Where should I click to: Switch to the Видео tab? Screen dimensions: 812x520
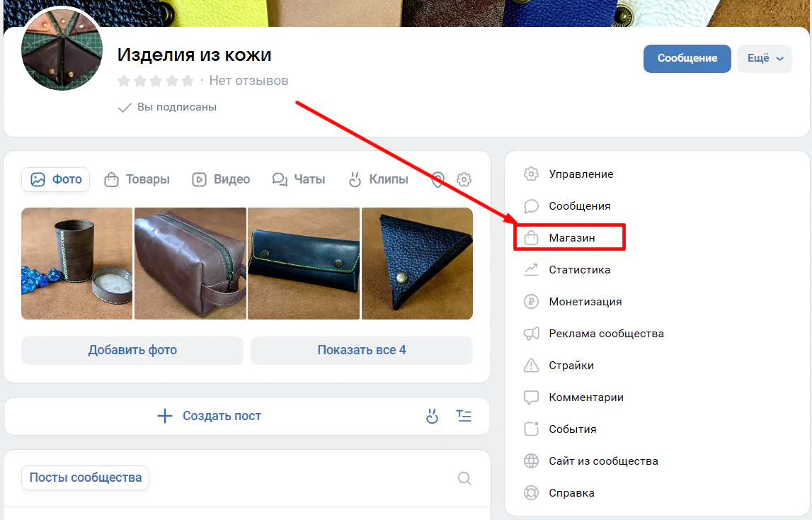pyautogui.click(x=221, y=179)
